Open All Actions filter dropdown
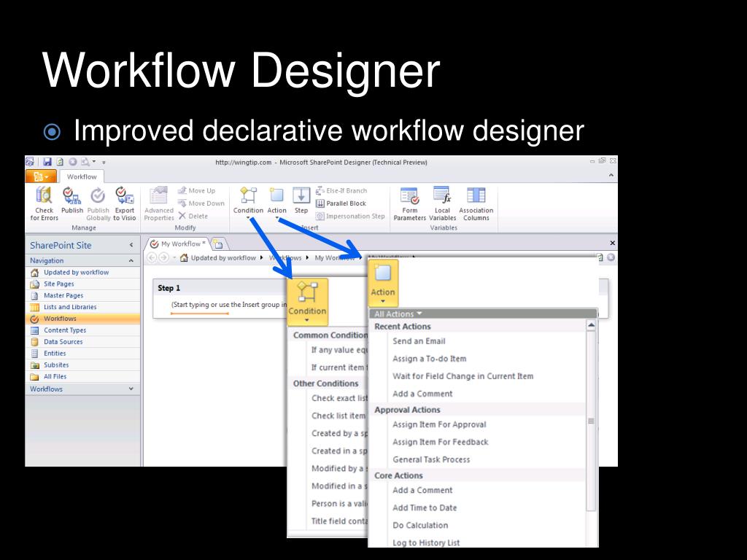 (398, 314)
